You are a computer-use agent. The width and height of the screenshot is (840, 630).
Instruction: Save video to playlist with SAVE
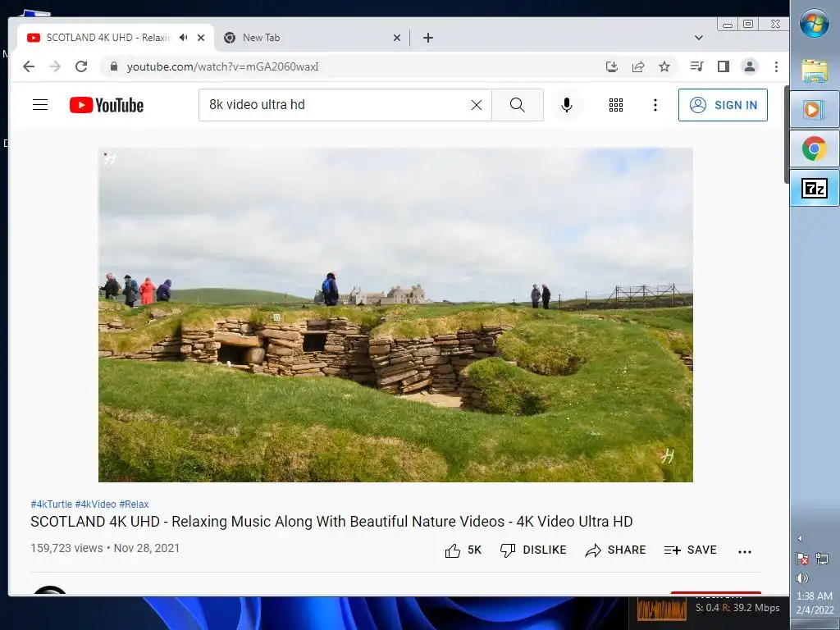pyautogui.click(x=690, y=550)
